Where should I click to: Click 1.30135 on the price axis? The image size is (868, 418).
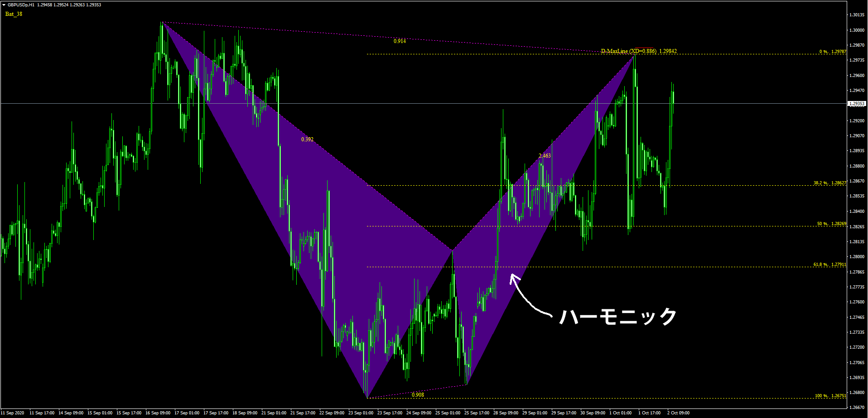pyautogui.click(x=857, y=15)
